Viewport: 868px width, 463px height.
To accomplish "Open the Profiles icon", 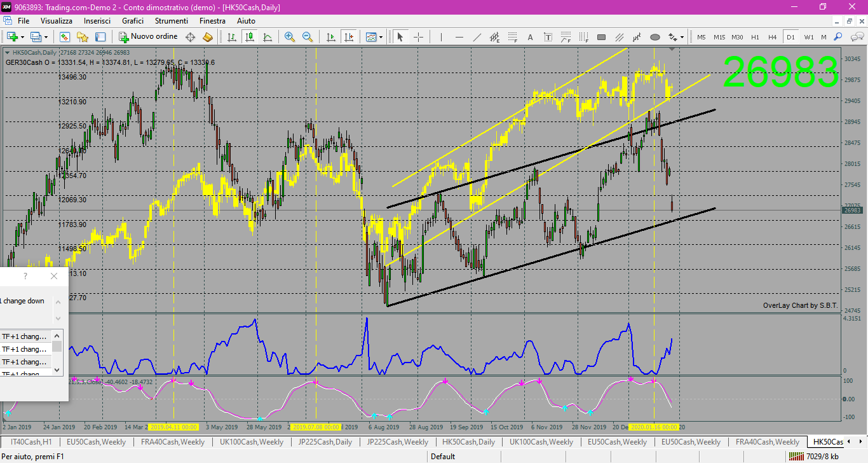I will coord(36,37).
